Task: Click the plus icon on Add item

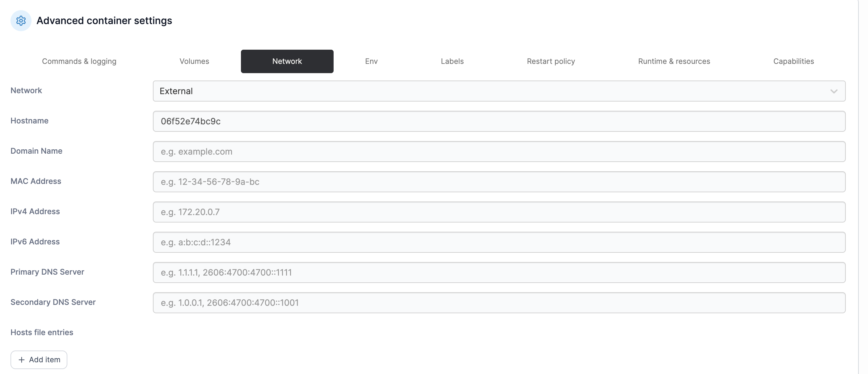Action: point(22,360)
